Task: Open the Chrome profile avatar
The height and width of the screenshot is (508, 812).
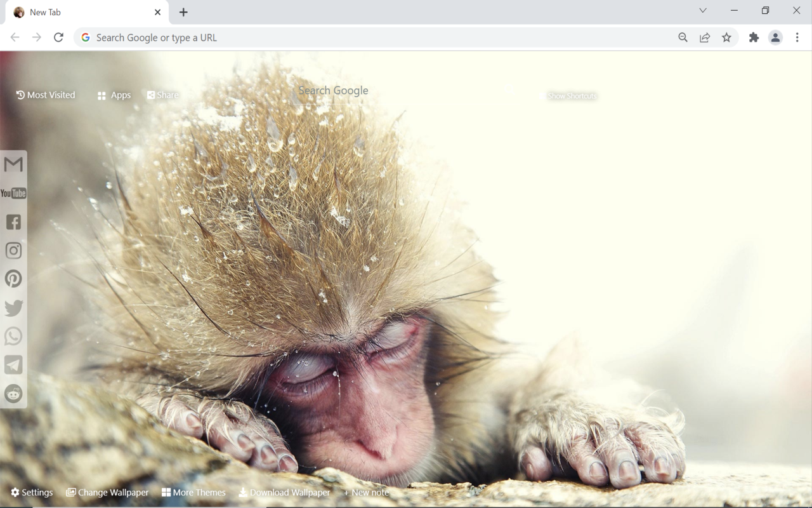Action: pos(775,37)
